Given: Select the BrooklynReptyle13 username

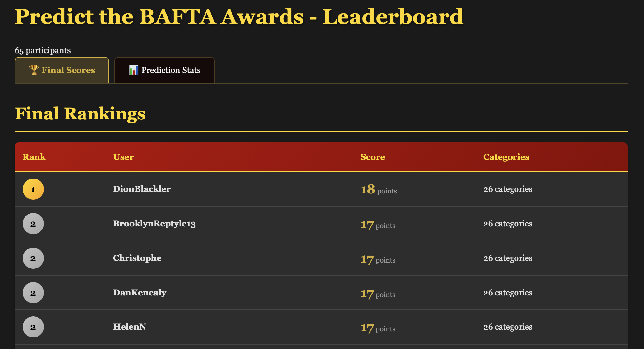Looking at the screenshot, I should pyautogui.click(x=154, y=224).
